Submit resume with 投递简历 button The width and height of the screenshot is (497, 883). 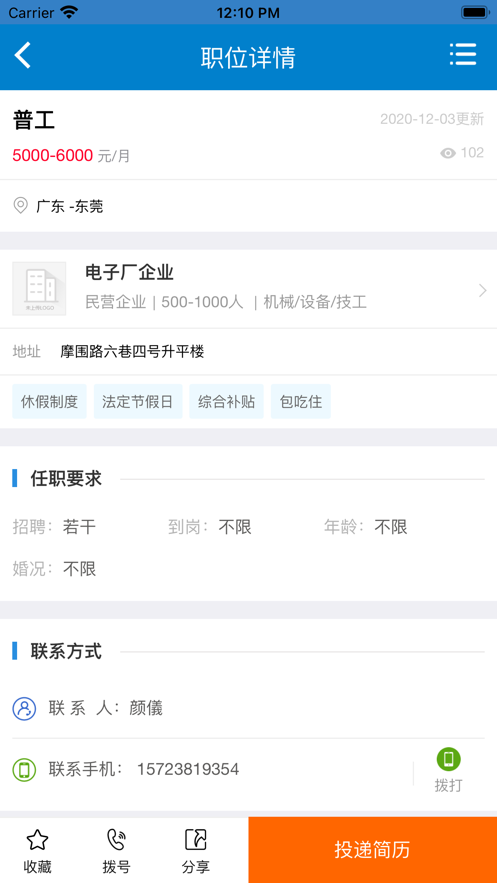pos(373,850)
